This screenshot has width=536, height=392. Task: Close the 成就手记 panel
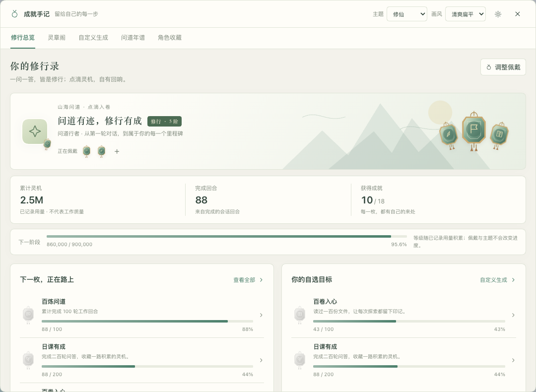pyautogui.click(x=518, y=14)
